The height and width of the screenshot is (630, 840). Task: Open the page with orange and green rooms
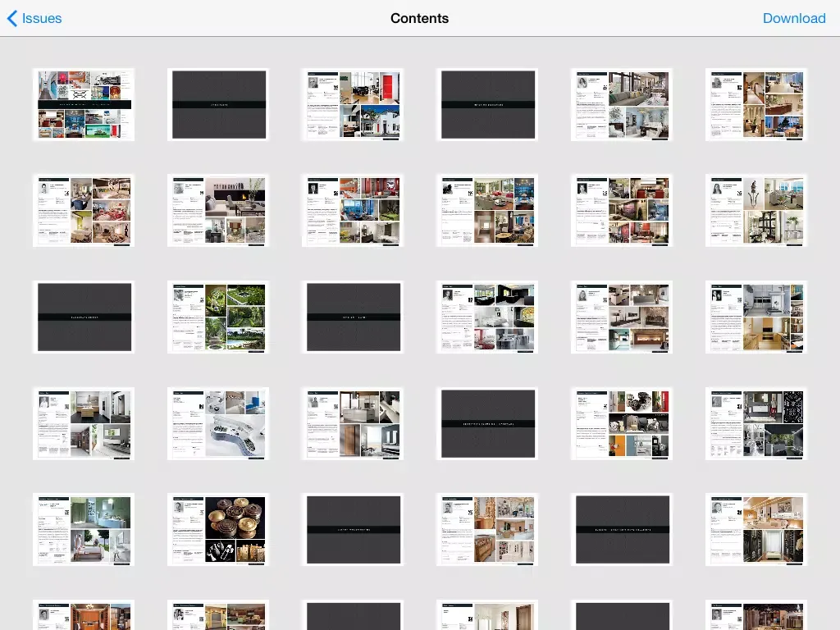(353, 211)
